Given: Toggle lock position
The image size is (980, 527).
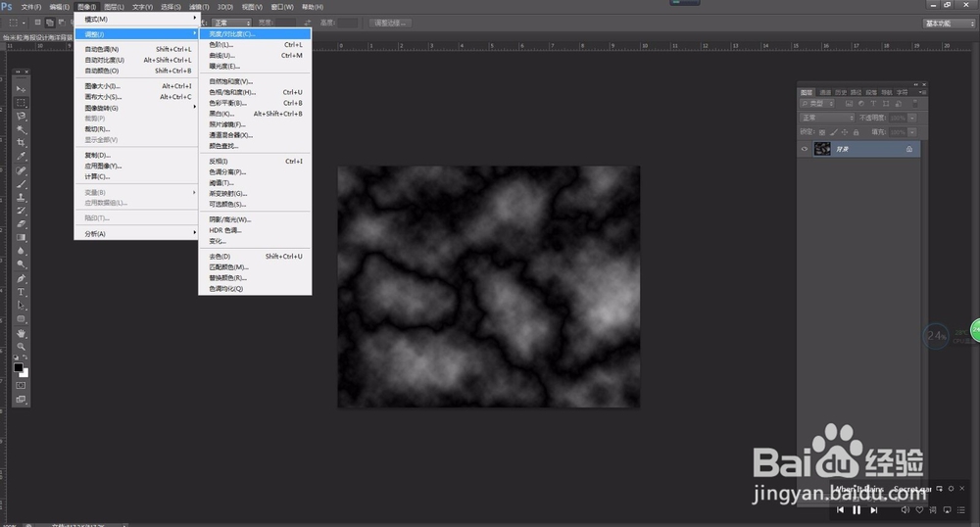Looking at the screenshot, I should (x=845, y=132).
